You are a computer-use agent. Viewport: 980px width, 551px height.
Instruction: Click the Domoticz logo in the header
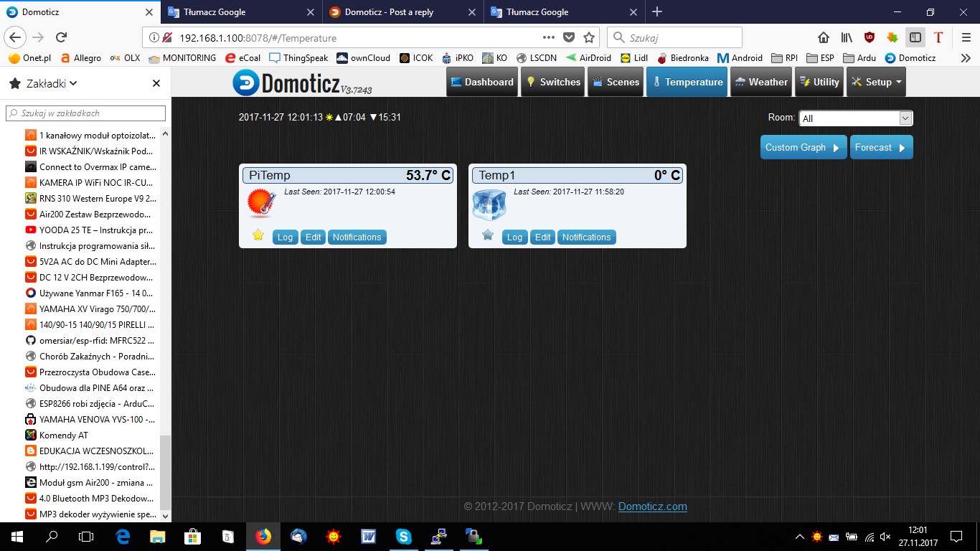pyautogui.click(x=302, y=83)
